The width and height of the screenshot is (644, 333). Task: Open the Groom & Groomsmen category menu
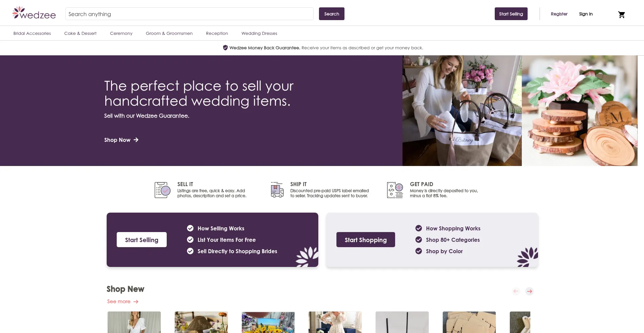(x=169, y=33)
